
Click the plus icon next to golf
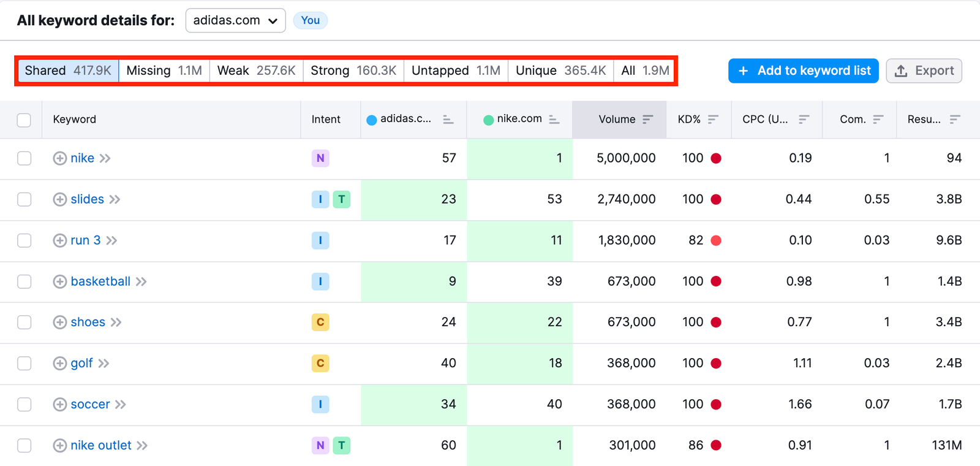59,363
